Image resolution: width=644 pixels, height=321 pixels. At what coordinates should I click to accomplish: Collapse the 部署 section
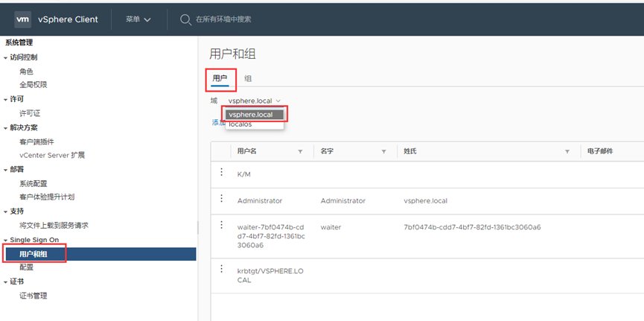(5, 170)
